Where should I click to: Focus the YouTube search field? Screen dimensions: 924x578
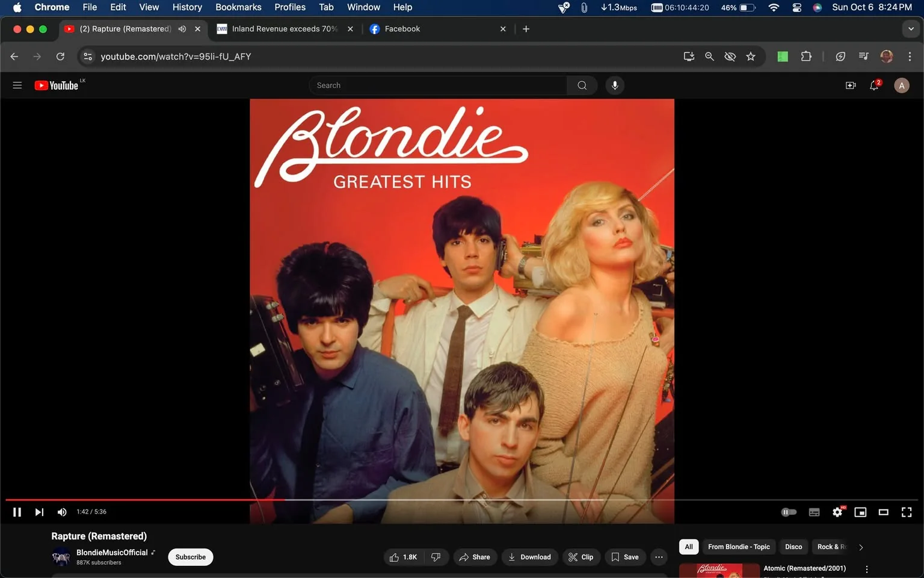(x=438, y=85)
